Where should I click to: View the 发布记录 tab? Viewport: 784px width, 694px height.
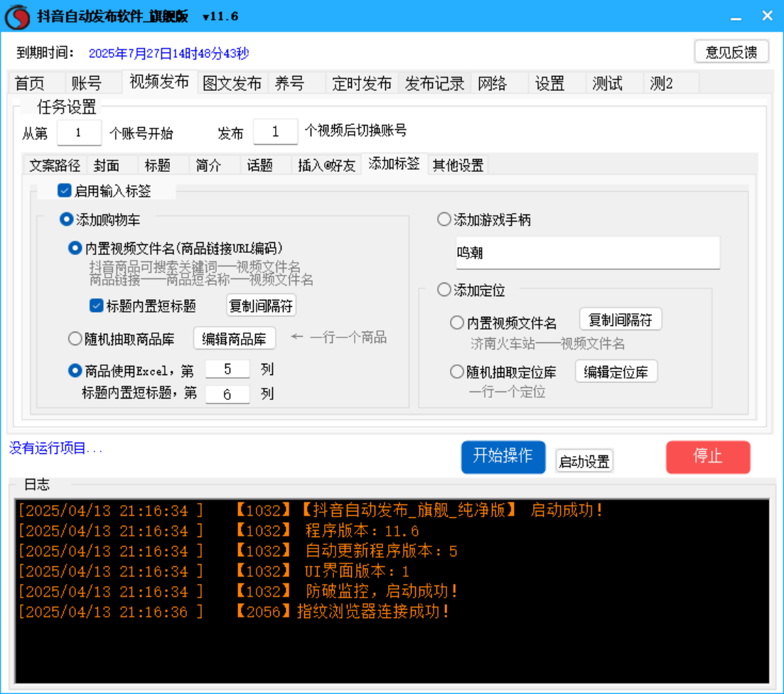coord(434,83)
